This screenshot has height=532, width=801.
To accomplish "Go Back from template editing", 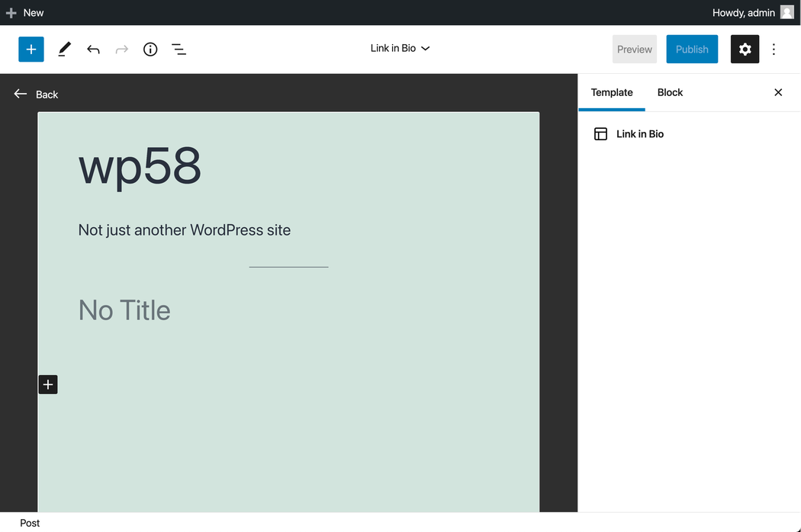I will click(36, 95).
